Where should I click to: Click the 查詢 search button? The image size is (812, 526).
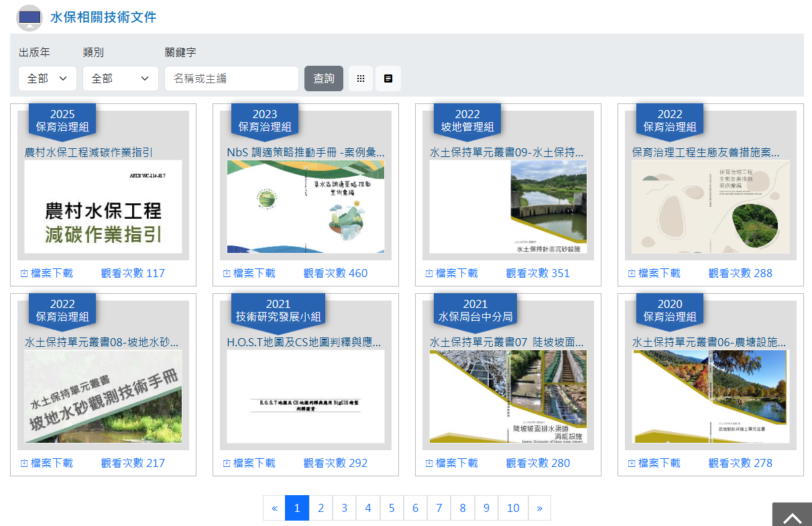coord(323,78)
